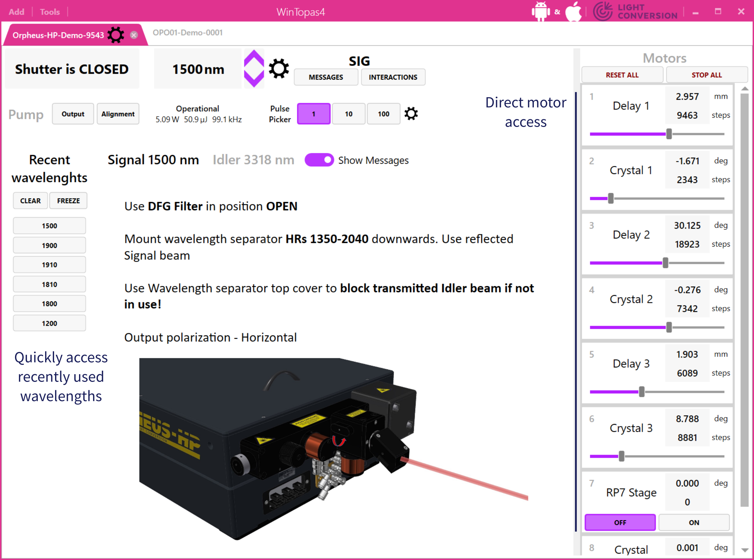The height and width of the screenshot is (560, 754).
Task: Click Delay 2 steps value 18923
Action: [x=687, y=244]
